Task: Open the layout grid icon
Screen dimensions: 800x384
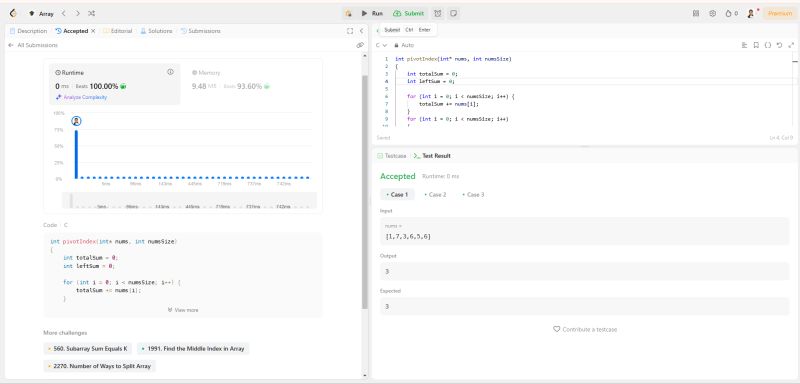Action: [x=696, y=14]
